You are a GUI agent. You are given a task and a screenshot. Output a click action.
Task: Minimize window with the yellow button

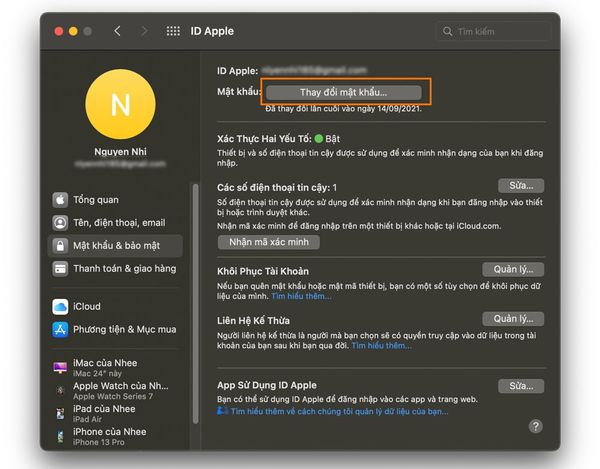(73, 31)
